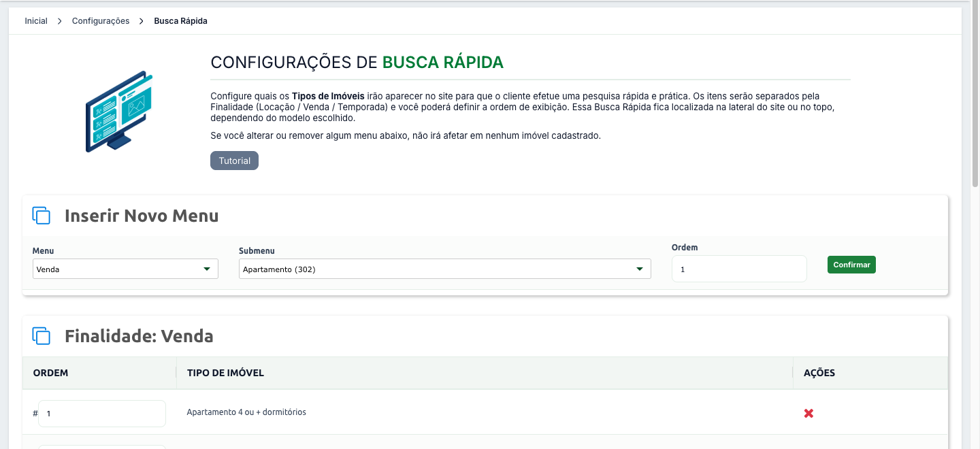Click Busca Rápida breadcrumb
This screenshot has height=449, width=980.
point(180,21)
